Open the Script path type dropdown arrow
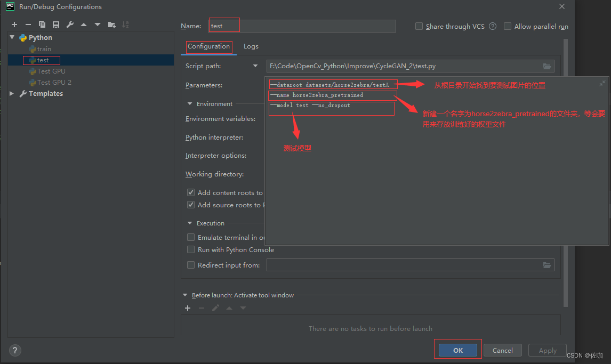611x364 pixels. point(255,66)
